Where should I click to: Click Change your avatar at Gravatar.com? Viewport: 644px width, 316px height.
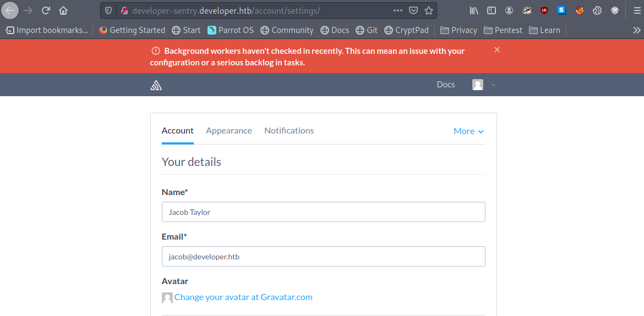tap(243, 297)
